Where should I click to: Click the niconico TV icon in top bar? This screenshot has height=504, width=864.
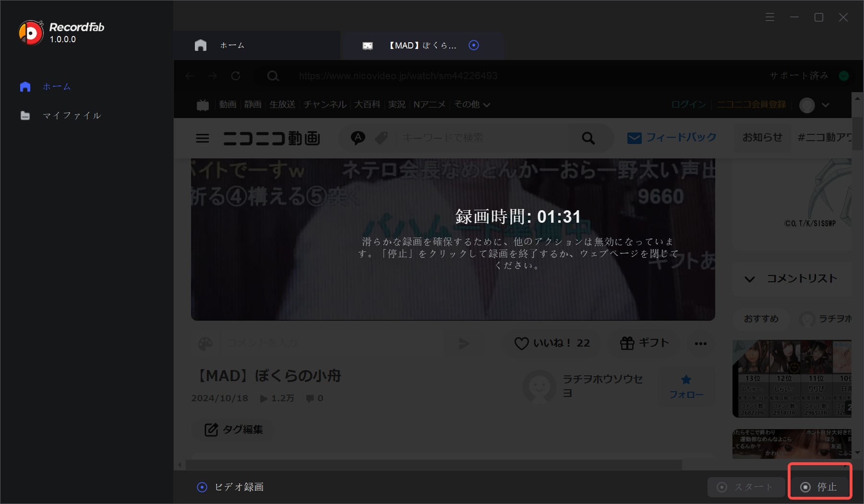[203, 105]
